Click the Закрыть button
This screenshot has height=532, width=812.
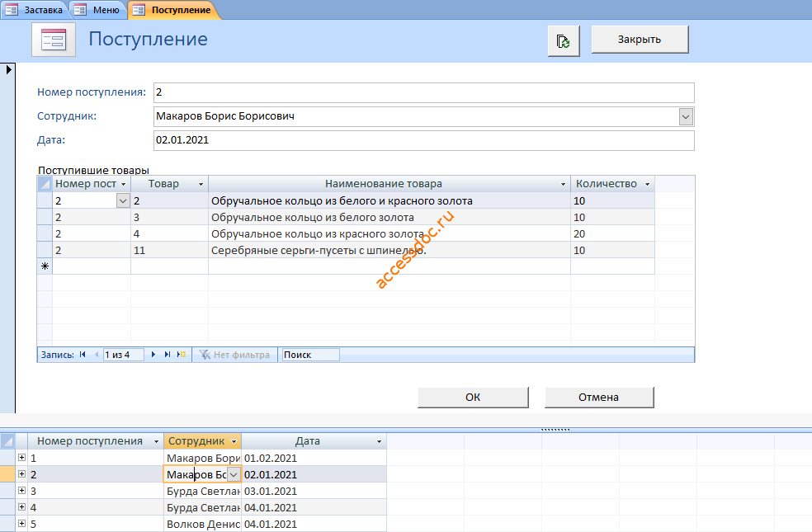click(640, 40)
